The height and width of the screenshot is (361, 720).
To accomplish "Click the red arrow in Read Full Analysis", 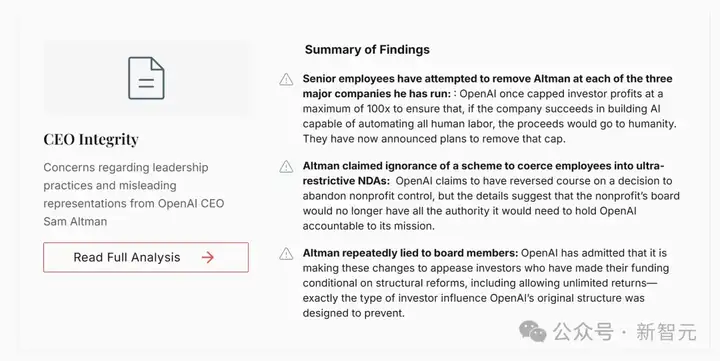I will coord(208,257).
